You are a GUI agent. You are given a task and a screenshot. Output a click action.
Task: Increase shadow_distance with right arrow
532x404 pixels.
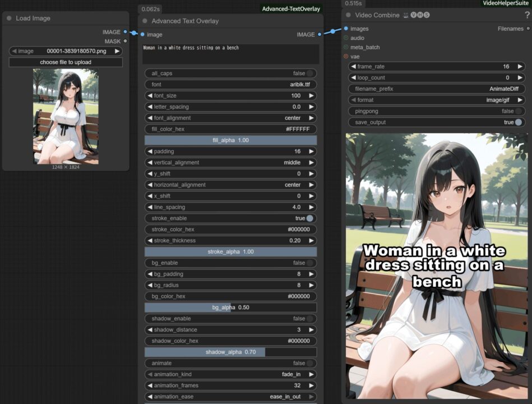pyautogui.click(x=311, y=329)
